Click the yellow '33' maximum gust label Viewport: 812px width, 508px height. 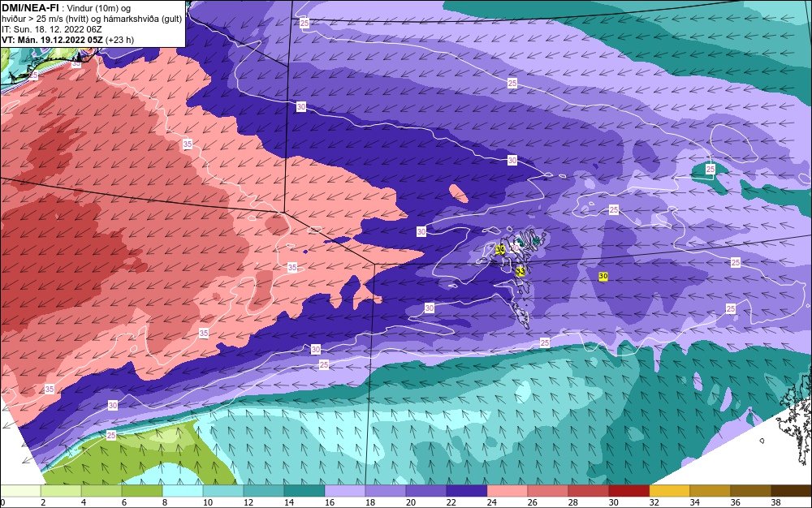520,271
